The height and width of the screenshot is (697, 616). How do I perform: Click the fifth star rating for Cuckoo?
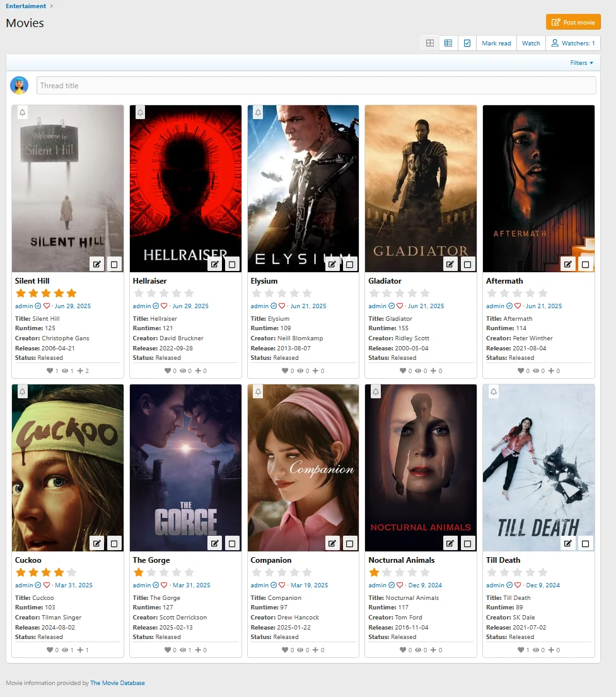[72, 572]
